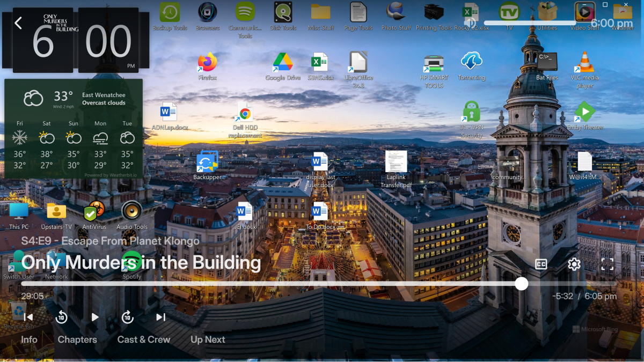Rewind 10 seconds in the episode

pyautogui.click(x=62, y=317)
